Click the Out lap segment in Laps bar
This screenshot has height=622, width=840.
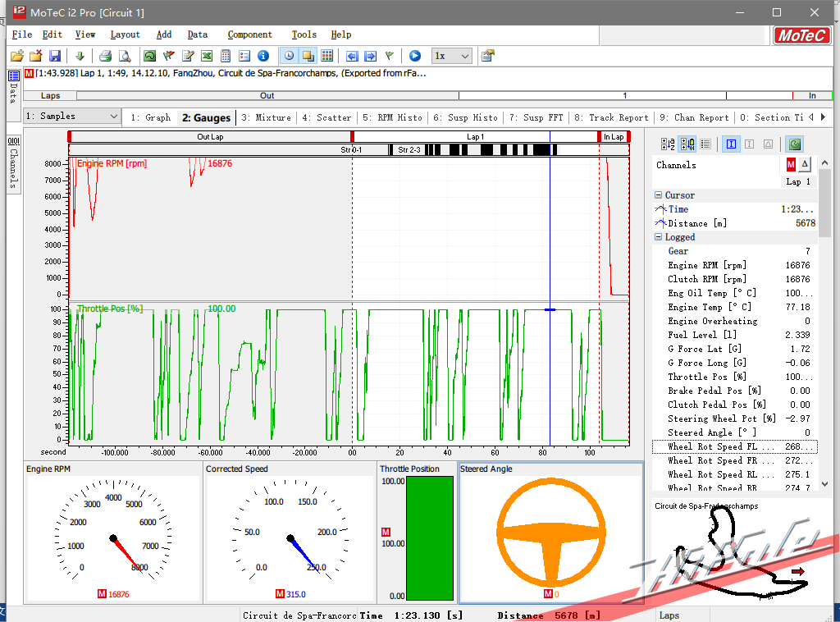click(267, 96)
